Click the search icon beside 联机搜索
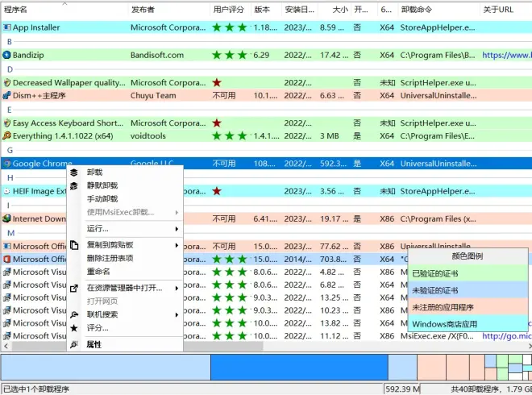 74,314
